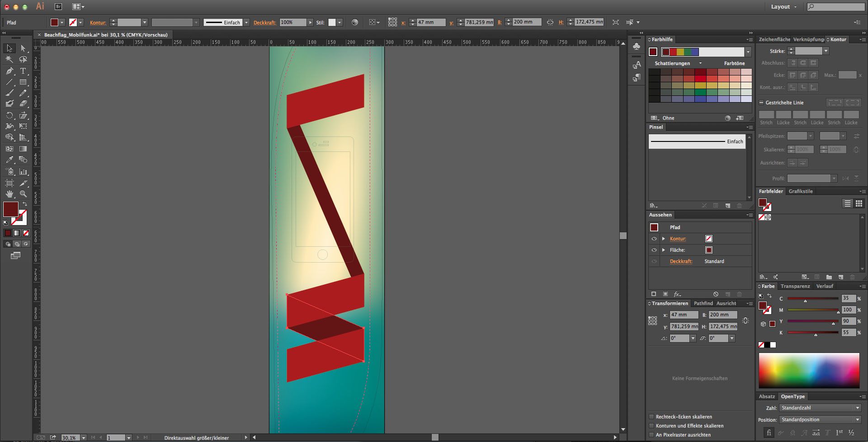Image resolution: width=868 pixels, height=442 pixels.
Task: Open the Layout workspace dropdown
Action: tap(783, 7)
